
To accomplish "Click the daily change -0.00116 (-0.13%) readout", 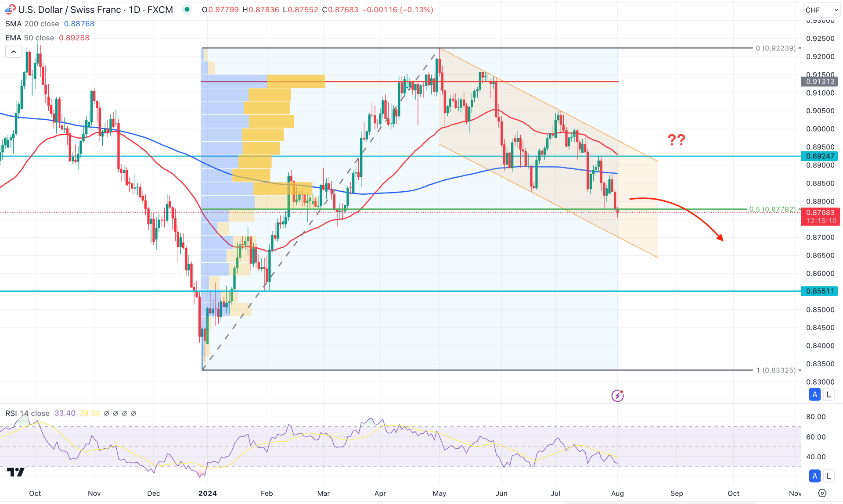I will point(398,10).
